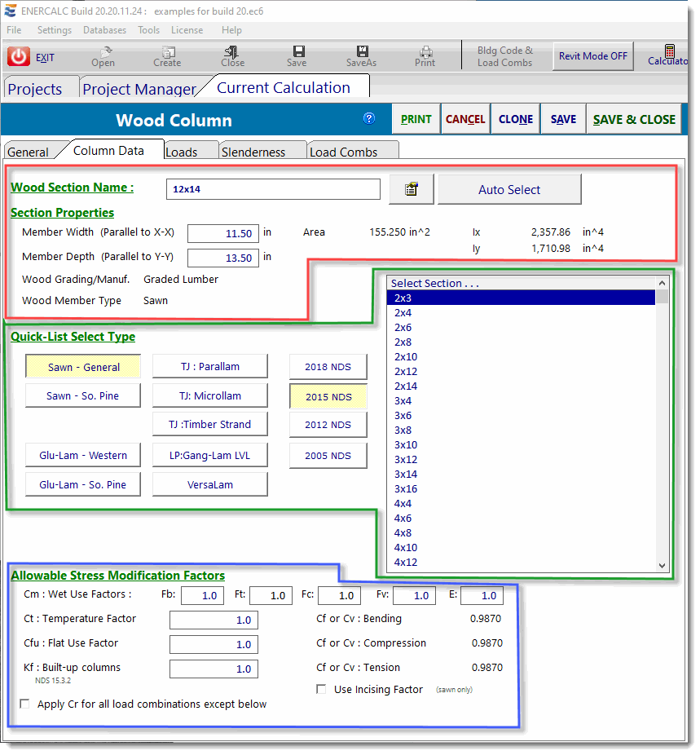Screen dimensions: 700x755
Task: Click the red EXIT power icon
Action: click(19, 57)
